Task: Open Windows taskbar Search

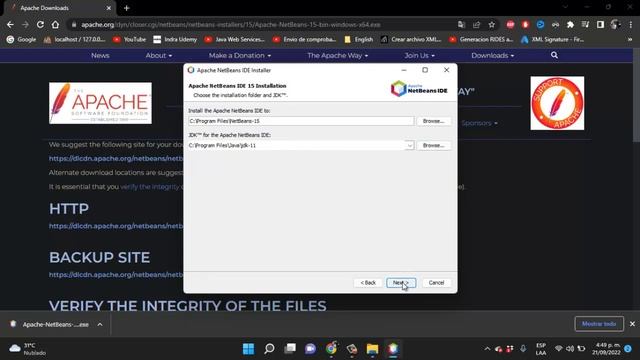Action: pos(269,349)
